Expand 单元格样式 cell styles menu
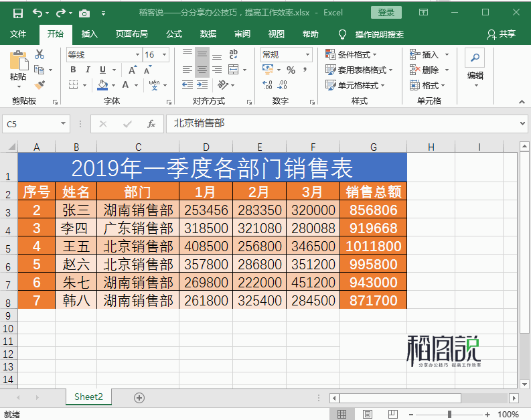 point(355,85)
